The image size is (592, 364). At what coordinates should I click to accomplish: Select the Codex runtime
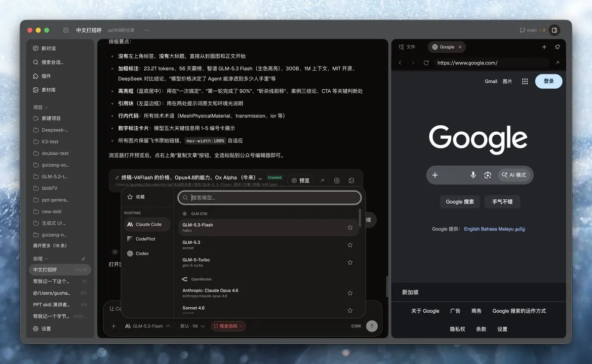pyautogui.click(x=147, y=254)
